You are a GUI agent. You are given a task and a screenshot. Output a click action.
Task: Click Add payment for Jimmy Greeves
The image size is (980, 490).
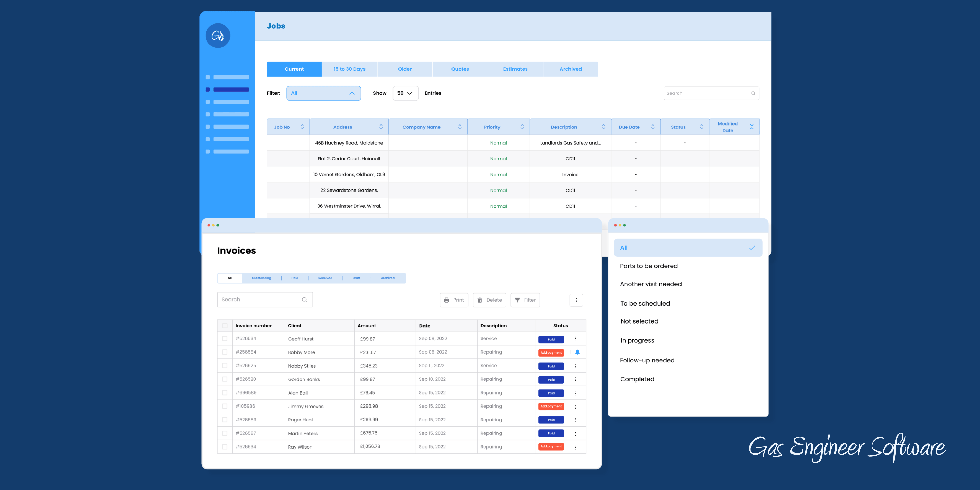(551, 406)
